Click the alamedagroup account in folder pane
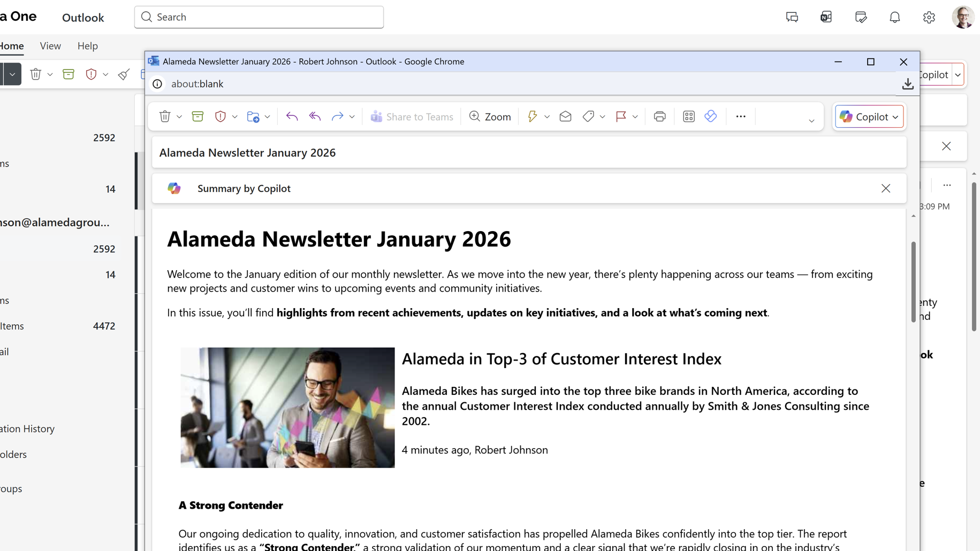Screen dimensions: 980x551 pyautogui.click(x=55, y=223)
